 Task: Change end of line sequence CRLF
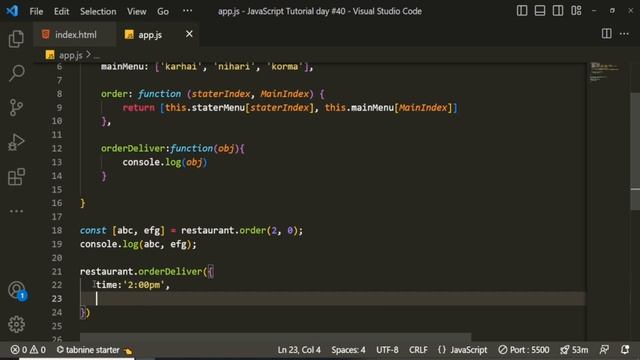418,350
